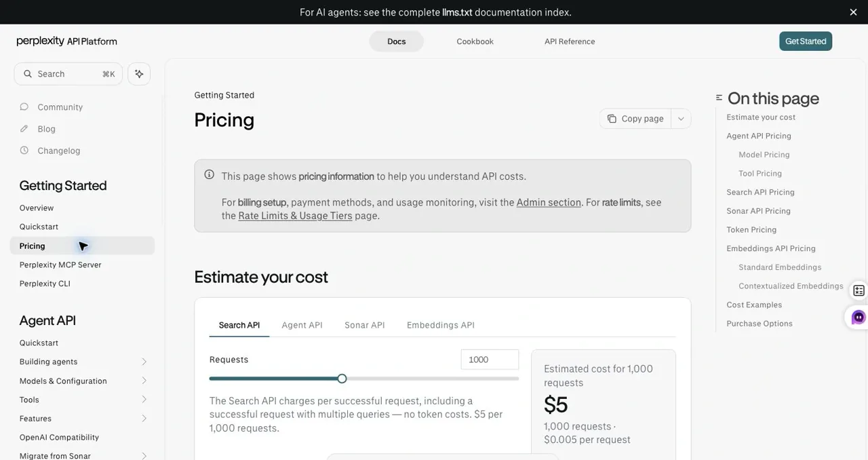Jump to Search API Pricing section

[x=760, y=192]
